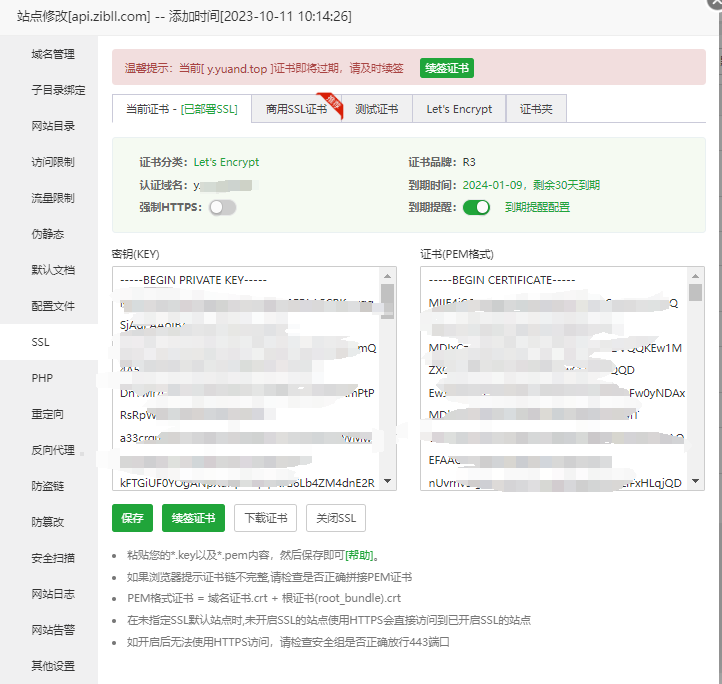Click Let's Encrypt certificate category link
The image size is (722, 684).
pos(226,162)
